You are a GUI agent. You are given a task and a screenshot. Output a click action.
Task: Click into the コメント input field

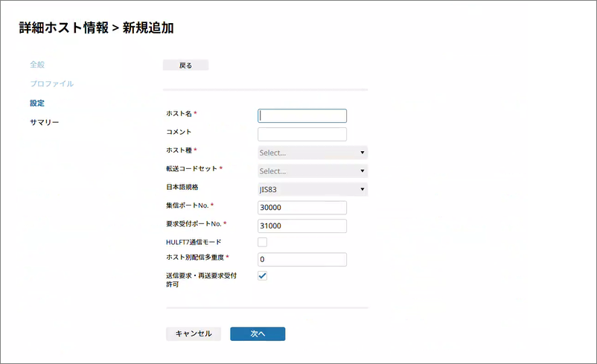pyautogui.click(x=302, y=135)
